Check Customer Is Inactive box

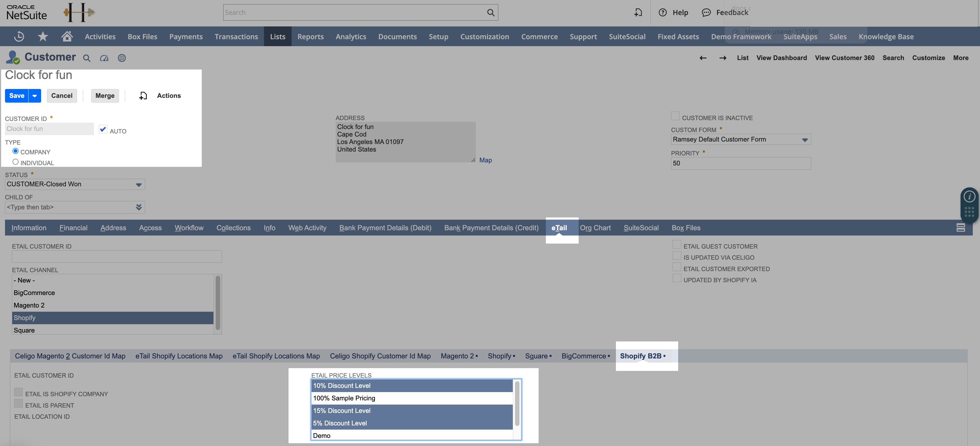pos(675,116)
